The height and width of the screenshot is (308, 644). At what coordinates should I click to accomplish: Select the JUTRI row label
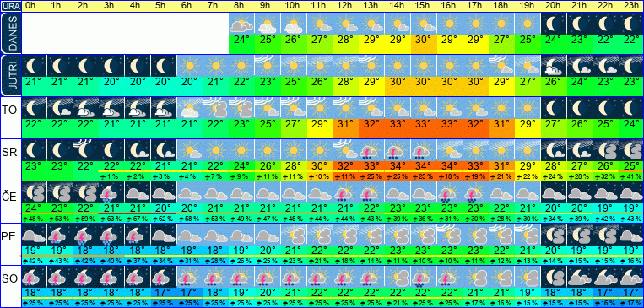[x=11, y=76]
